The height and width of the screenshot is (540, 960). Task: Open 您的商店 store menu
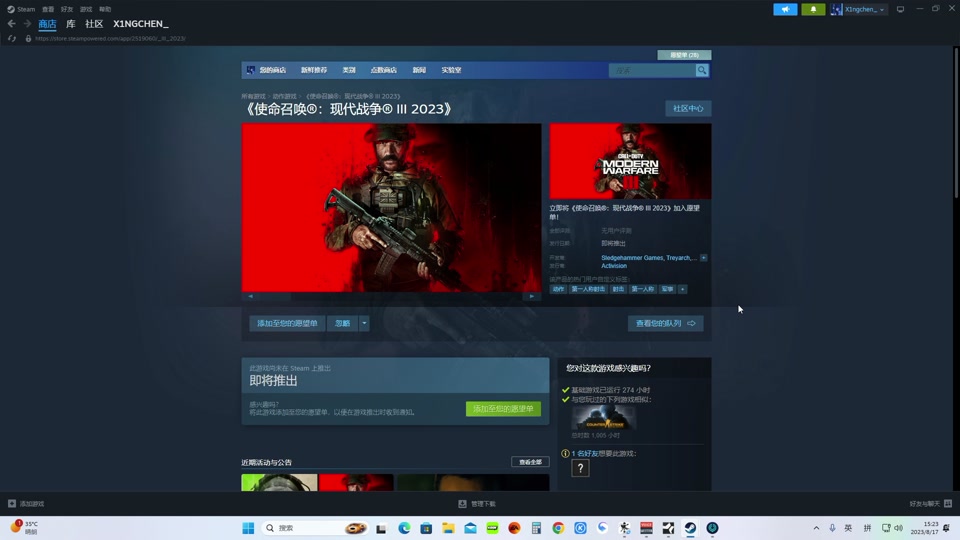(272, 70)
